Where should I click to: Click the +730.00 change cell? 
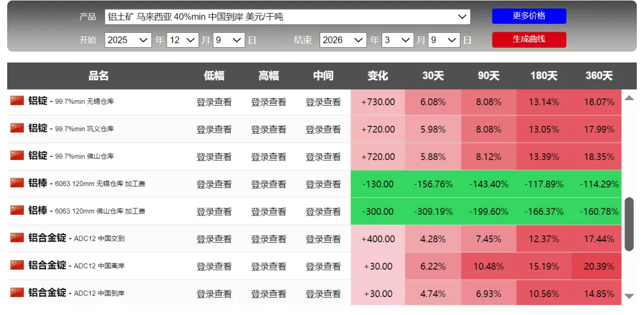[378, 102]
